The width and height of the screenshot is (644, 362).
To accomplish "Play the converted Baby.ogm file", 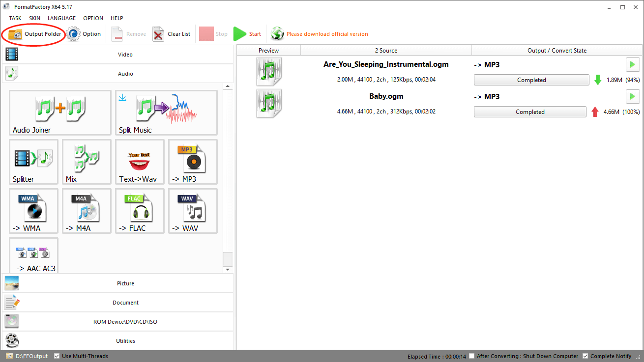I will coord(633,96).
